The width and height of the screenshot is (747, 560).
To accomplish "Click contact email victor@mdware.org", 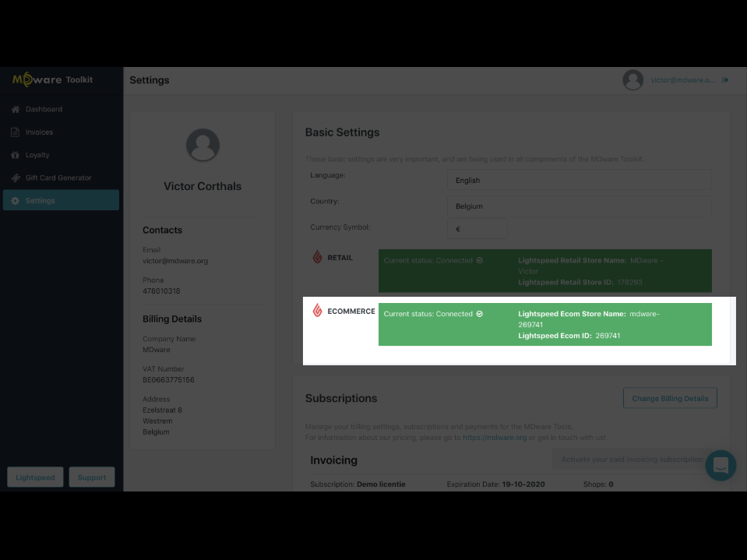I will pos(175,260).
